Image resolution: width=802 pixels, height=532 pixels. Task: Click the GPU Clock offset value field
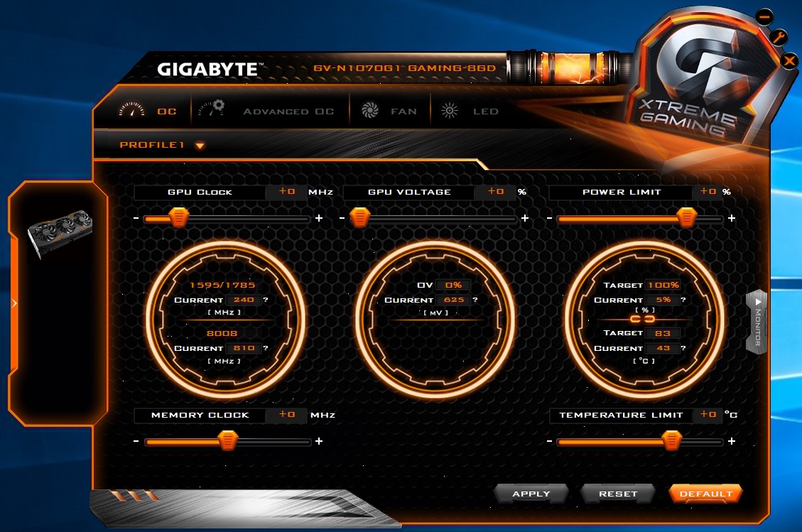click(287, 192)
